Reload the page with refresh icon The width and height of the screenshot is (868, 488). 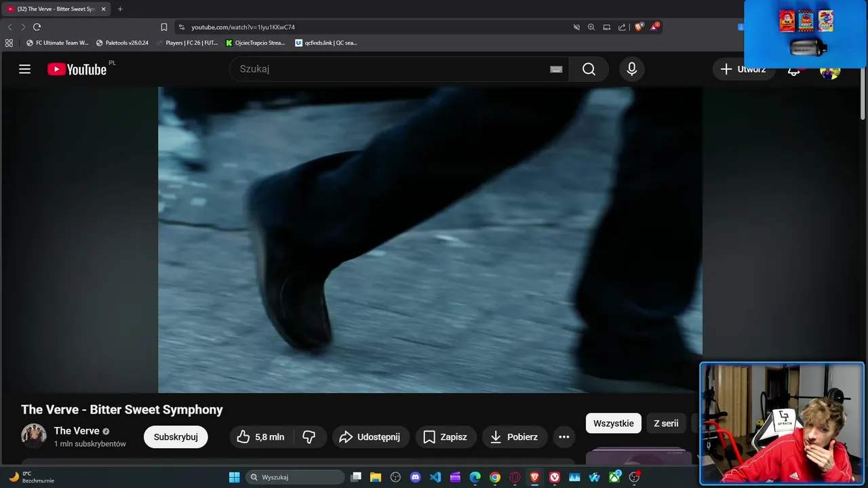click(37, 27)
